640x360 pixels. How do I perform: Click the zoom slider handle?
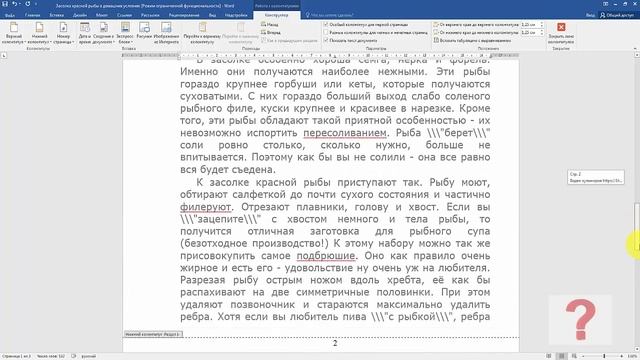tap(604, 356)
